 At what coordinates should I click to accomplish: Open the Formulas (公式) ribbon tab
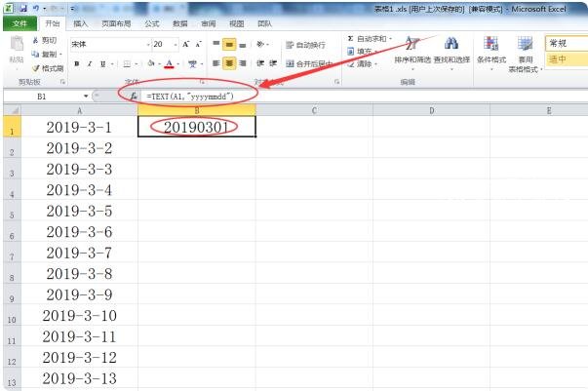click(151, 22)
